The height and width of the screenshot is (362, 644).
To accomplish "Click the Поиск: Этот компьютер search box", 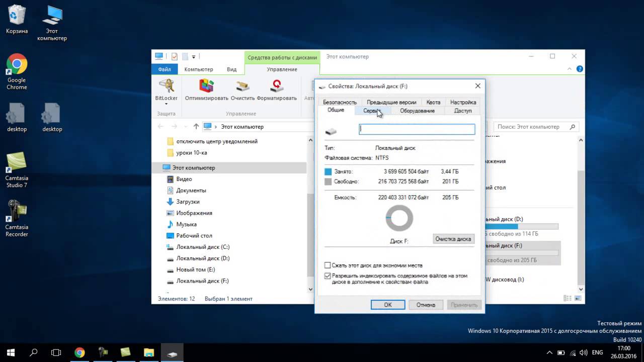I will click(x=536, y=127).
